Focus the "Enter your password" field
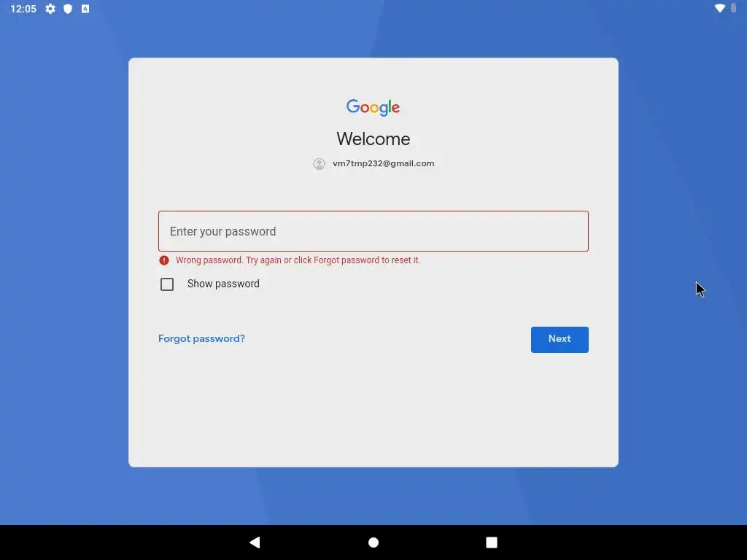Image resolution: width=747 pixels, height=560 pixels. click(373, 231)
